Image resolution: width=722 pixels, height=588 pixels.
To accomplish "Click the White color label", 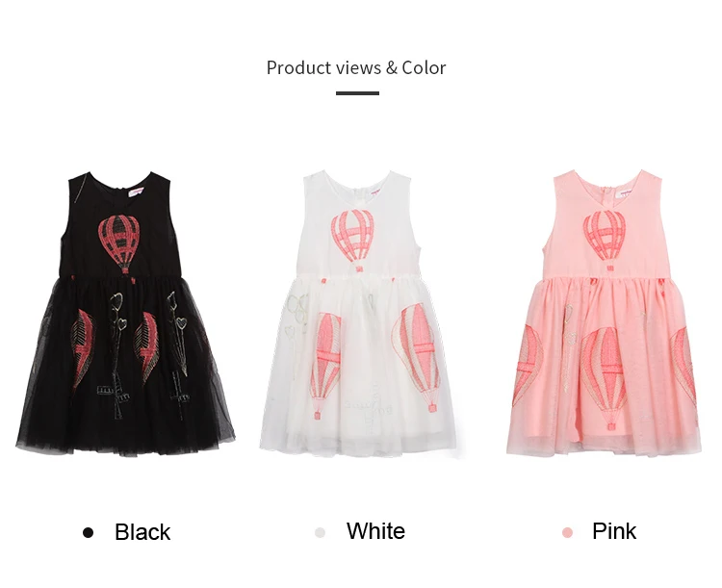I will click(x=375, y=531).
